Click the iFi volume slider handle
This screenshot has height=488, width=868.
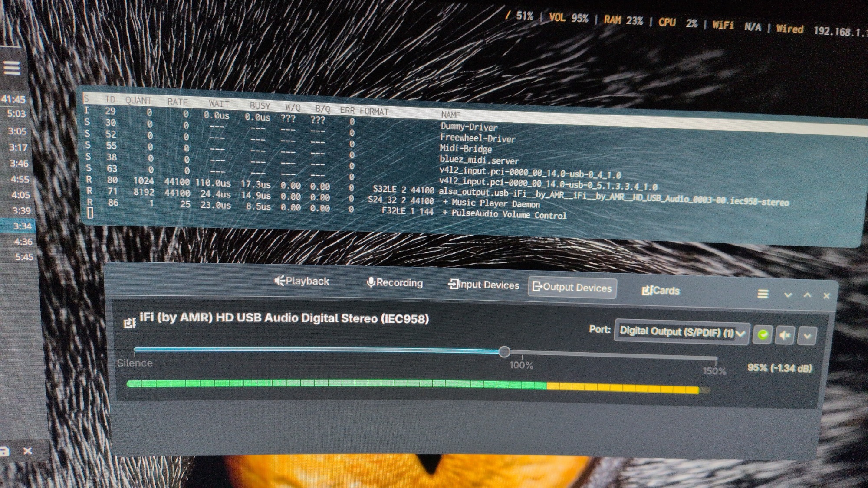(504, 351)
